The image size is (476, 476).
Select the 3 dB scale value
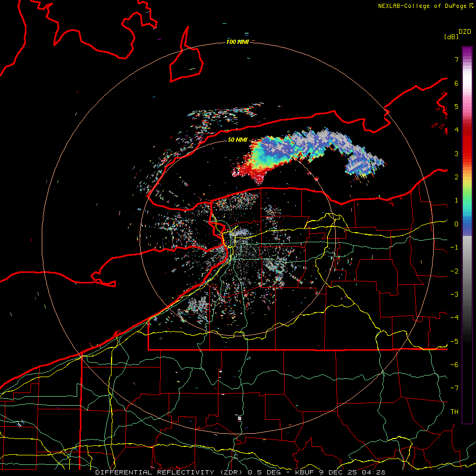pyautogui.click(x=456, y=153)
